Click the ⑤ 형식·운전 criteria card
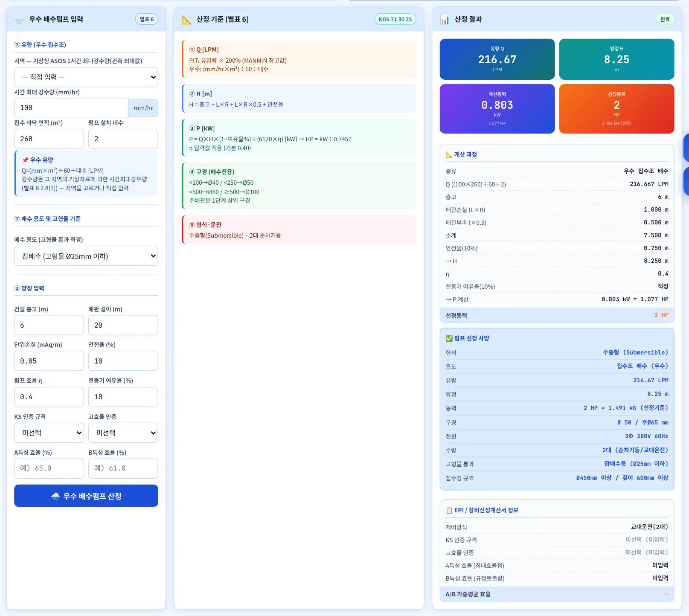Image resolution: width=689 pixels, height=616 pixels. coord(299,230)
